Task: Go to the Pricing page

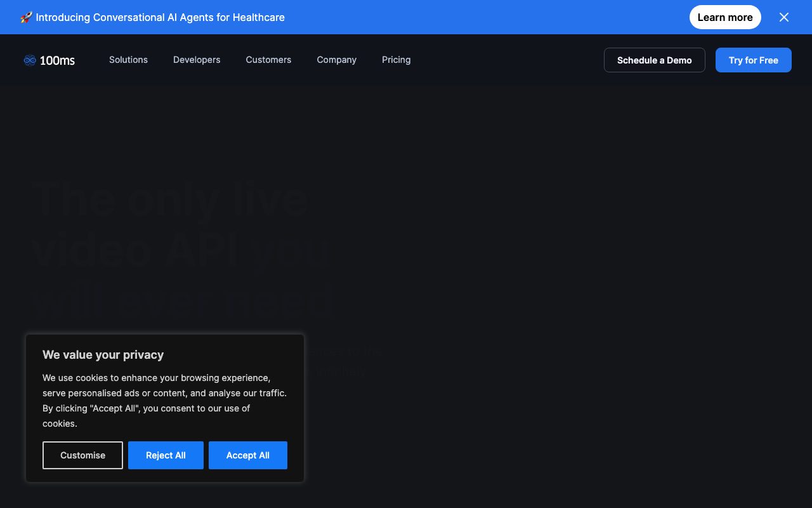Action: [x=396, y=60]
